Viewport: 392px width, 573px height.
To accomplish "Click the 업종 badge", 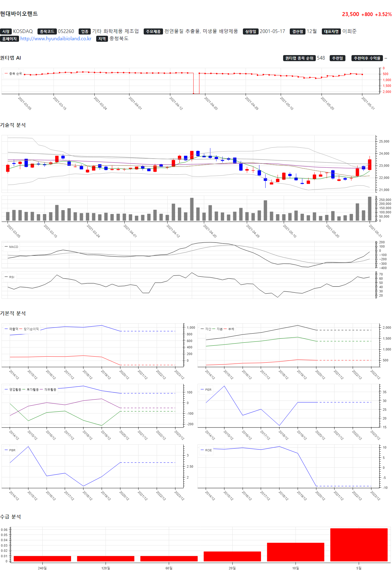I will 85,31.
